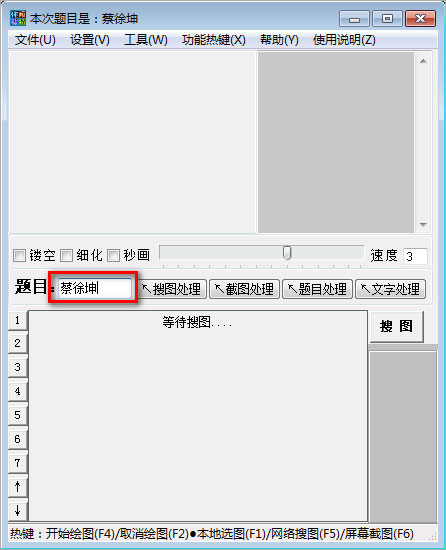Click the up arrow button below 7
Image resolution: width=446 pixels, height=550 pixels.
coord(18,487)
